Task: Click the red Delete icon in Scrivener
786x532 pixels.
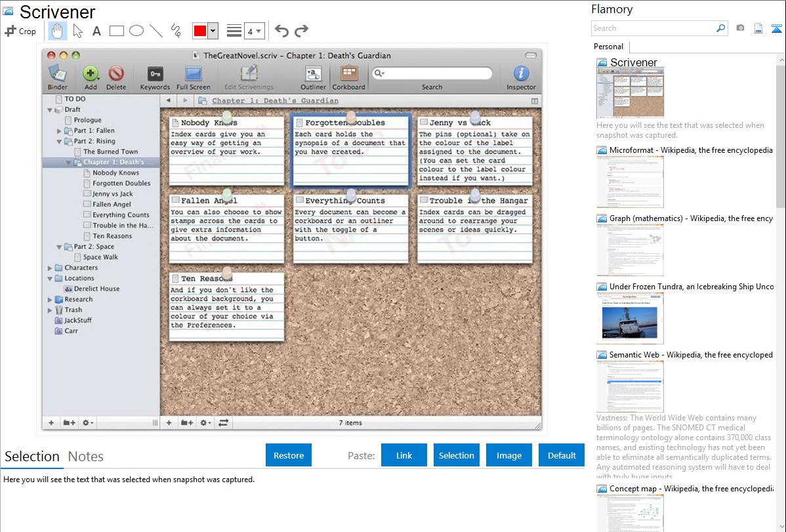Action: (116, 74)
